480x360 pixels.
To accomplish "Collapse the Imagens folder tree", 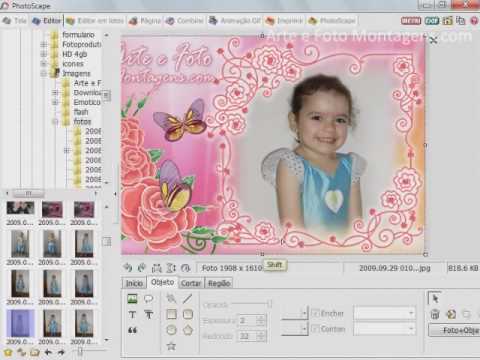I will click(43, 73).
